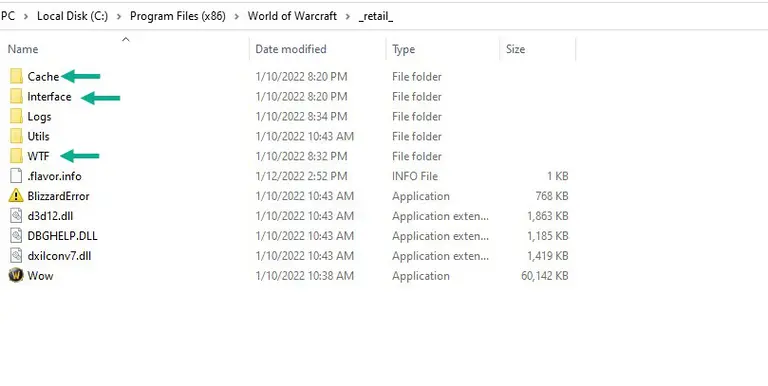Go to World of Warcraft breadcrumb
768x386 pixels.
point(292,16)
